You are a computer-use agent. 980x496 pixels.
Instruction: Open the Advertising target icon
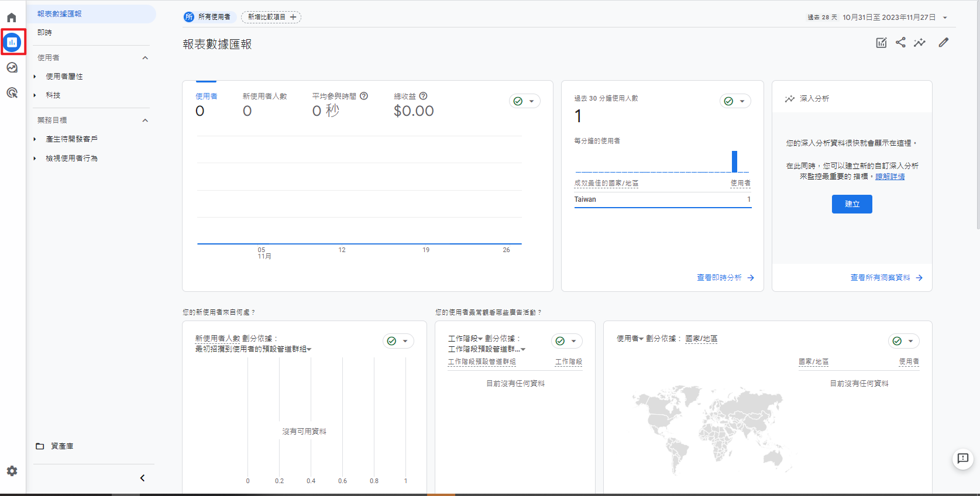click(12, 92)
